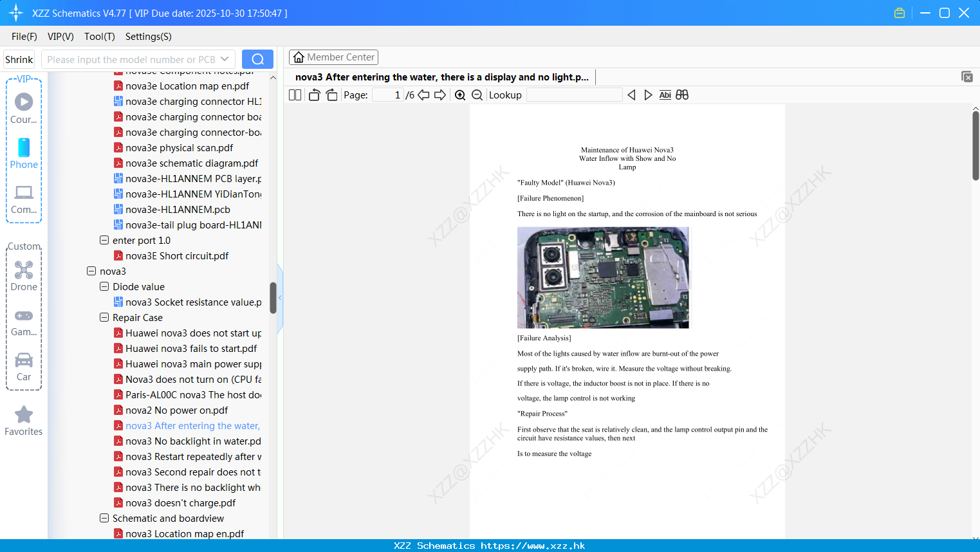980x552 pixels.
Task: Click the www.xzz.hk status bar link
Action: click(x=533, y=546)
